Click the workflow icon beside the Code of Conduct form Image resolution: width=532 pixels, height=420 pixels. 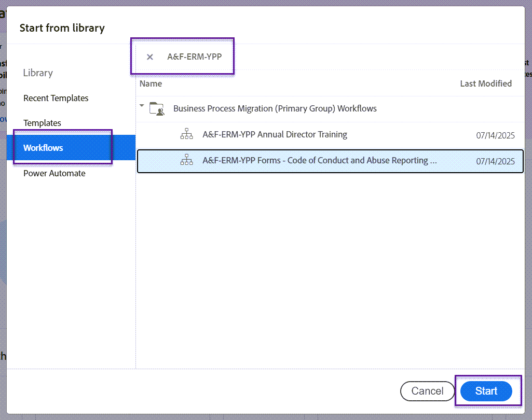click(186, 160)
